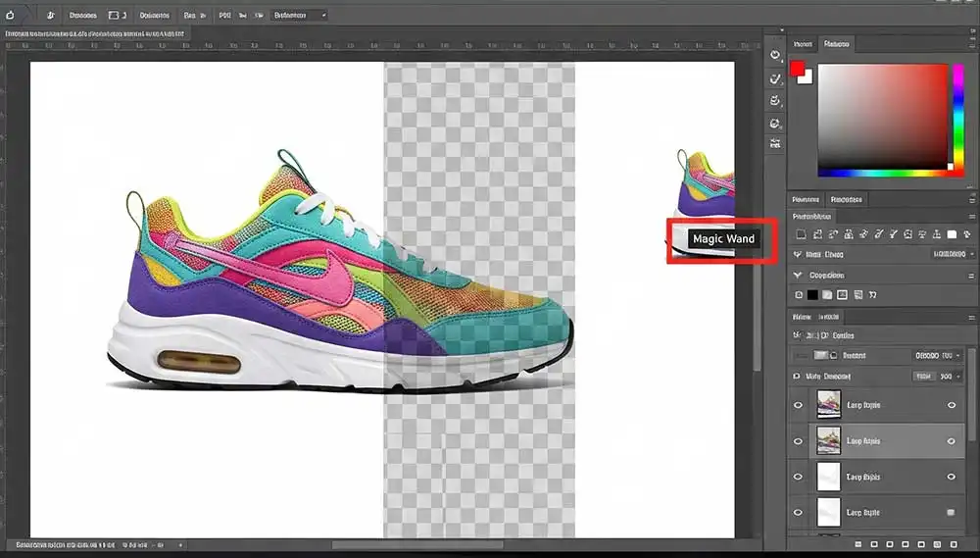Hide the third layer using its left eye
980x558 pixels.
pyautogui.click(x=798, y=477)
